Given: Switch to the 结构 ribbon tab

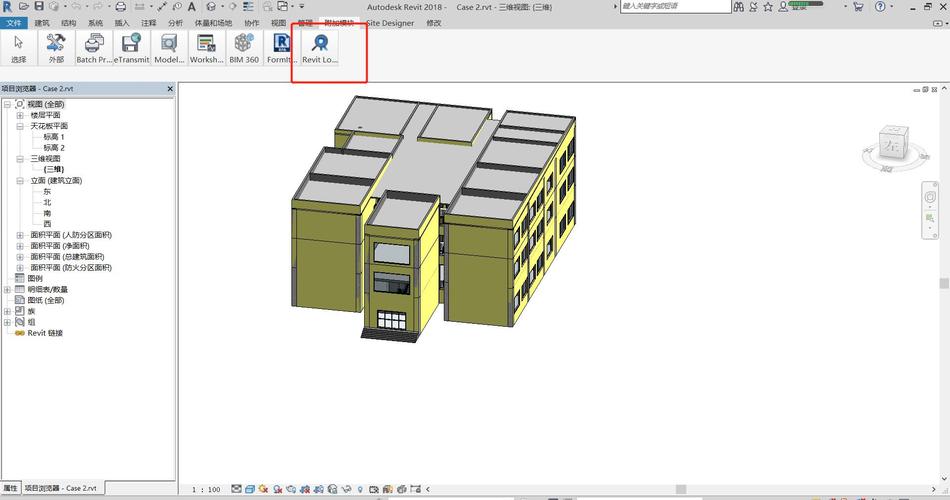Looking at the screenshot, I should coord(68,23).
